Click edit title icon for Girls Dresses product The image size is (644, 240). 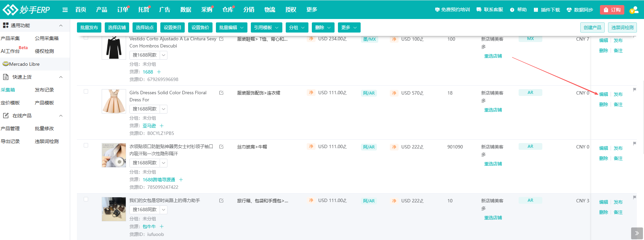click(x=221, y=93)
